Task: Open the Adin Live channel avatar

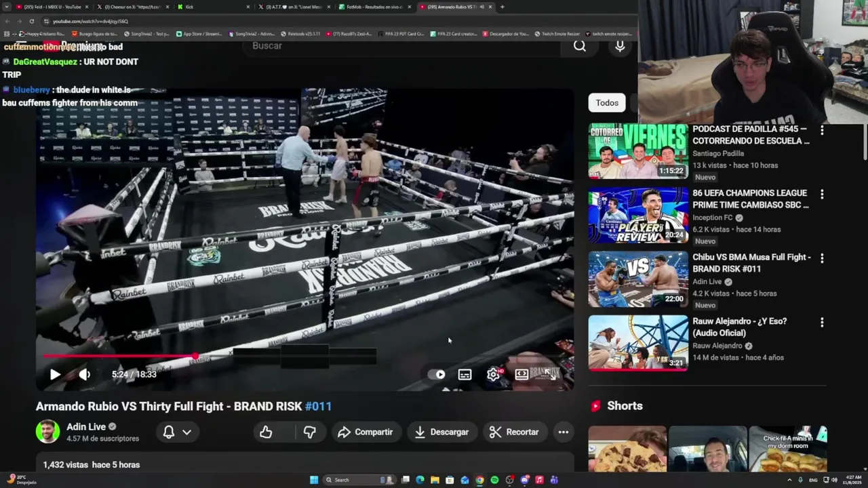Action: (x=47, y=432)
